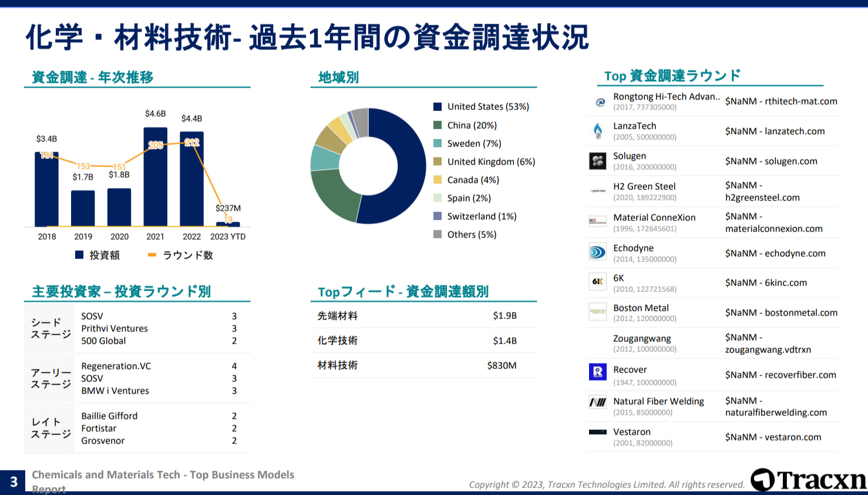Click the Top 資金調達ラウンド heading
This screenshot has height=495, width=868.
click(x=672, y=76)
